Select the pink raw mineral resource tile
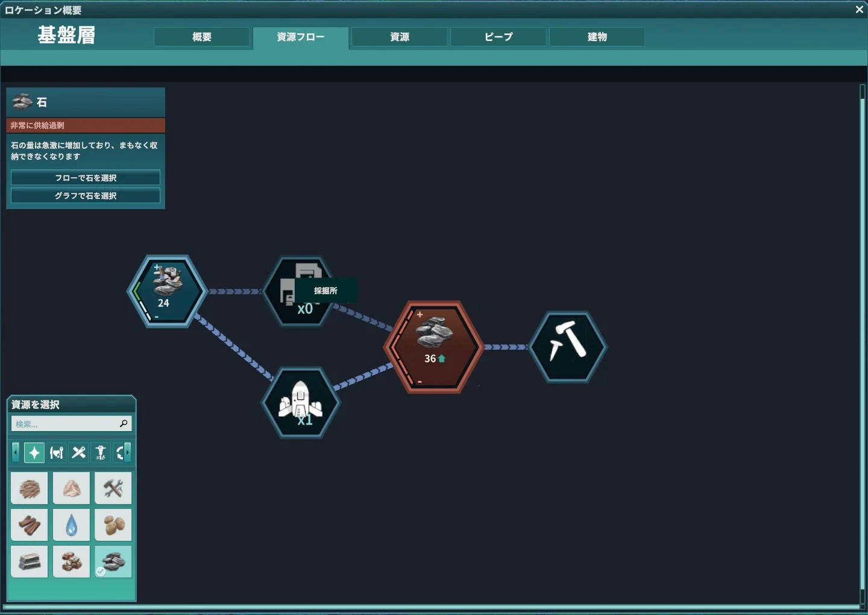This screenshot has height=615, width=868. click(x=71, y=488)
